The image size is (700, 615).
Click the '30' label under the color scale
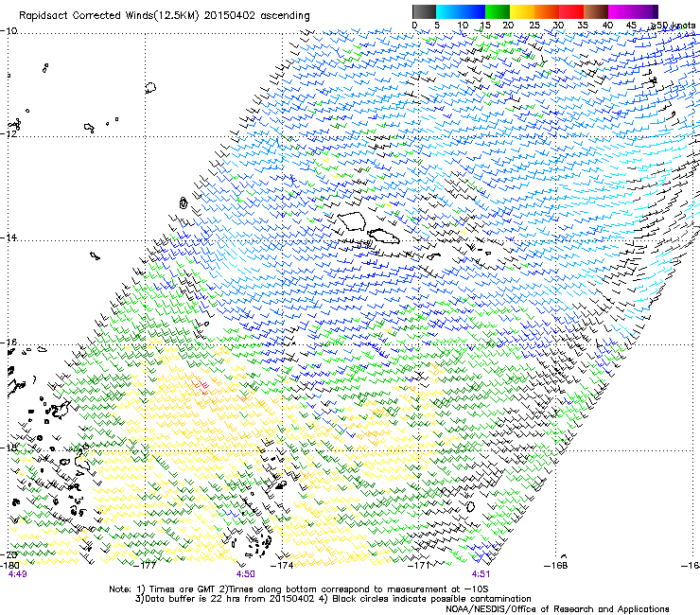(x=558, y=26)
